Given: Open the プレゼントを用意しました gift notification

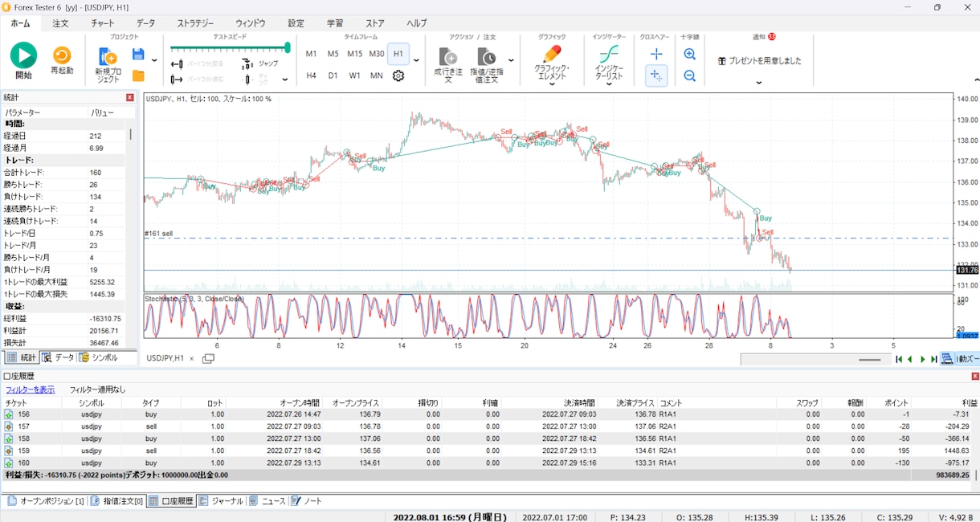Looking at the screenshot, I should [x=759, y=61].
